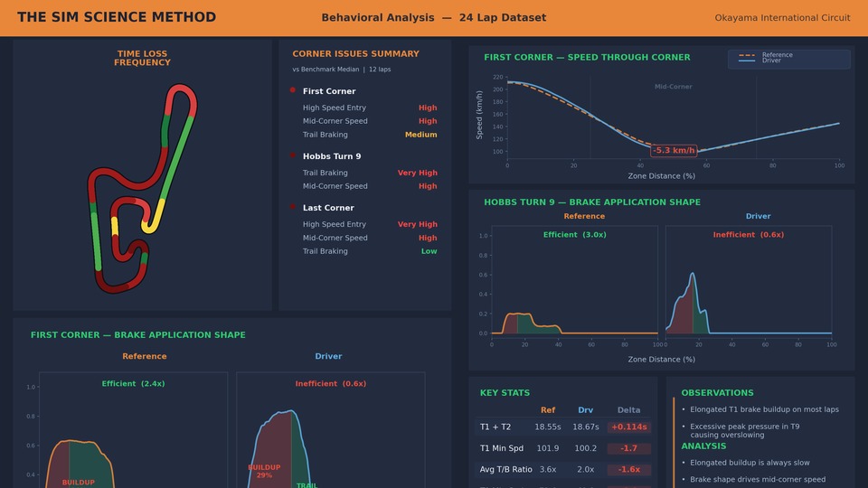Click the 'TIME LOSS FREQUENCY' panel title
868x488 pixels.
[x=142, y=58]
